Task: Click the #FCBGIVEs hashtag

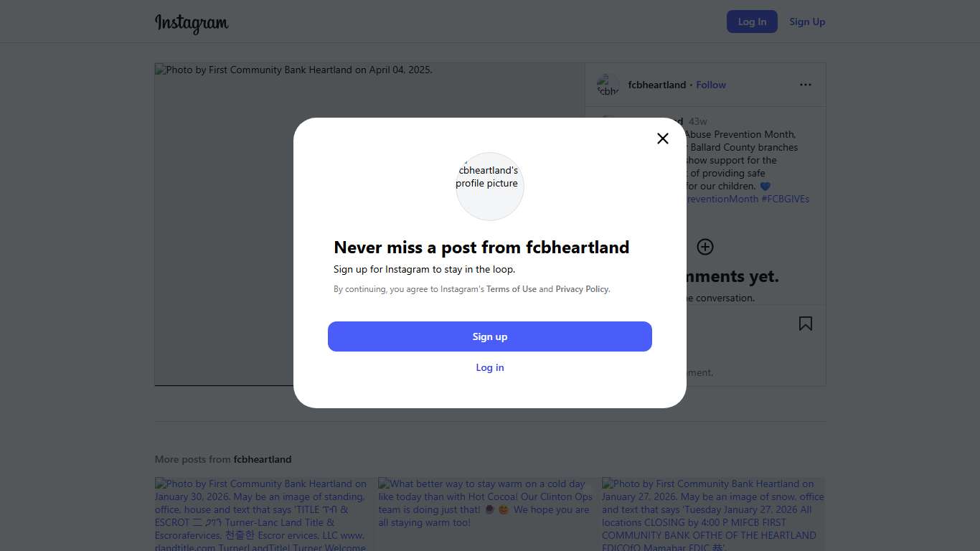Action: pos(786,199)
